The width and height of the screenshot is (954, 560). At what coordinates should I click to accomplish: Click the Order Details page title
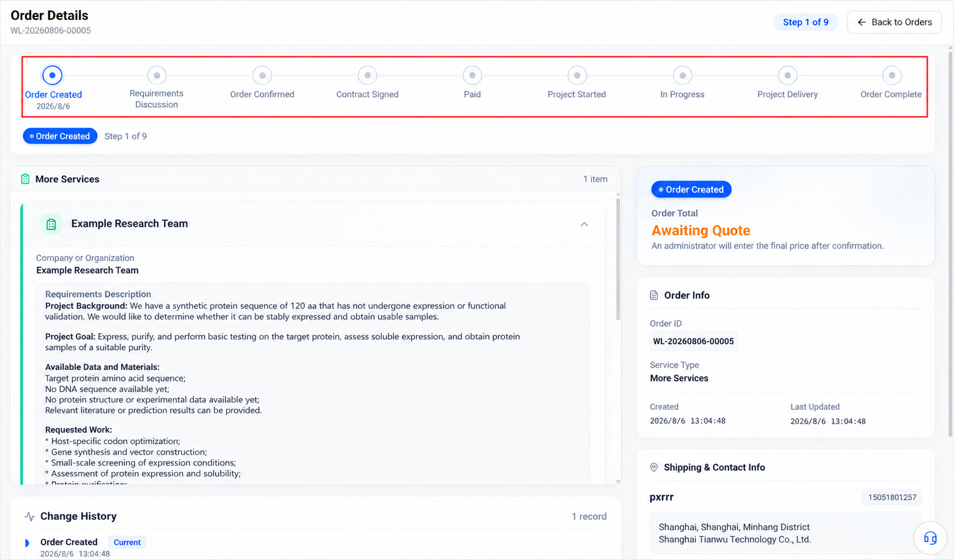[x=50, y=16]
